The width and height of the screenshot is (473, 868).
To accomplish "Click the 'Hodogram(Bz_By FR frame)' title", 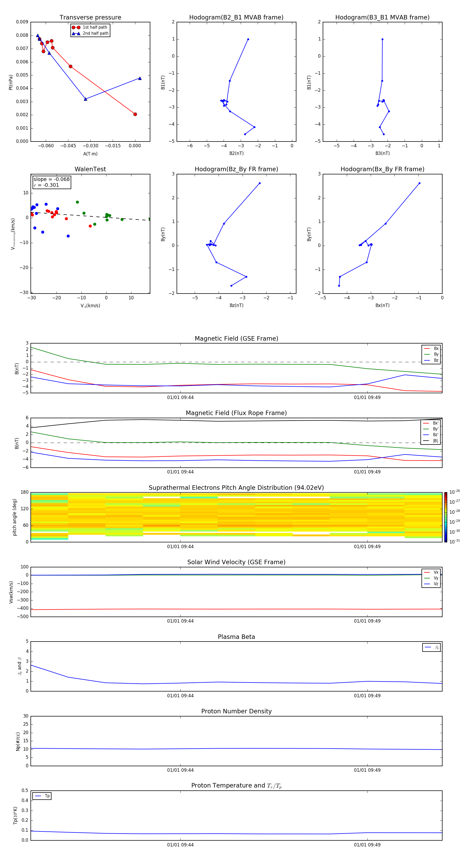I will click(236, 169).
